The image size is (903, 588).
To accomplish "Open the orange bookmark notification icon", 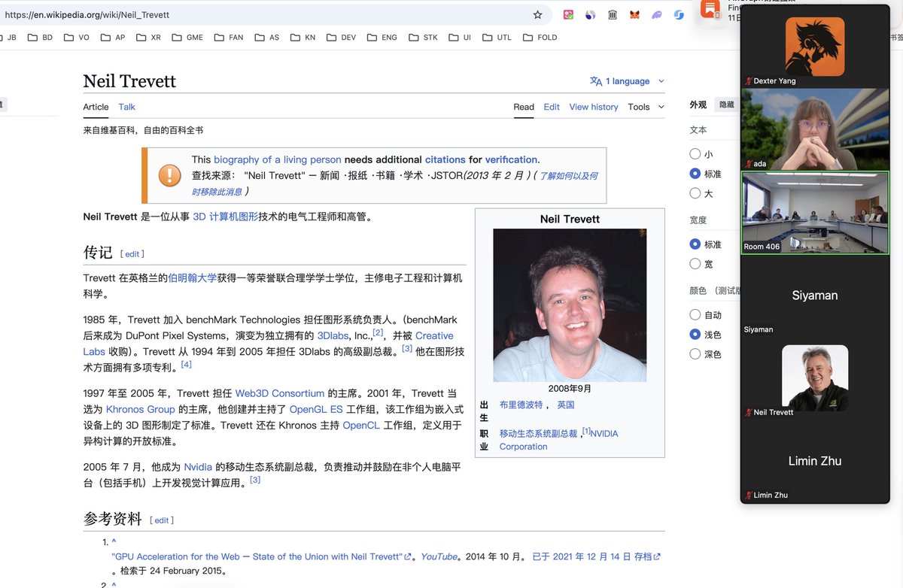I will pyautogui.click(x=710, y=9).
